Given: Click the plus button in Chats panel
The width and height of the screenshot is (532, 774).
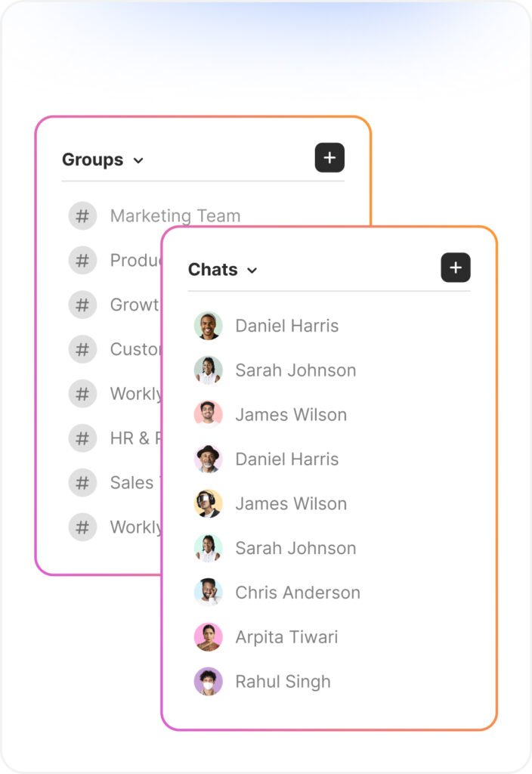Looking at the screenshot, I should pyautogui.click(x=456, y=268).
